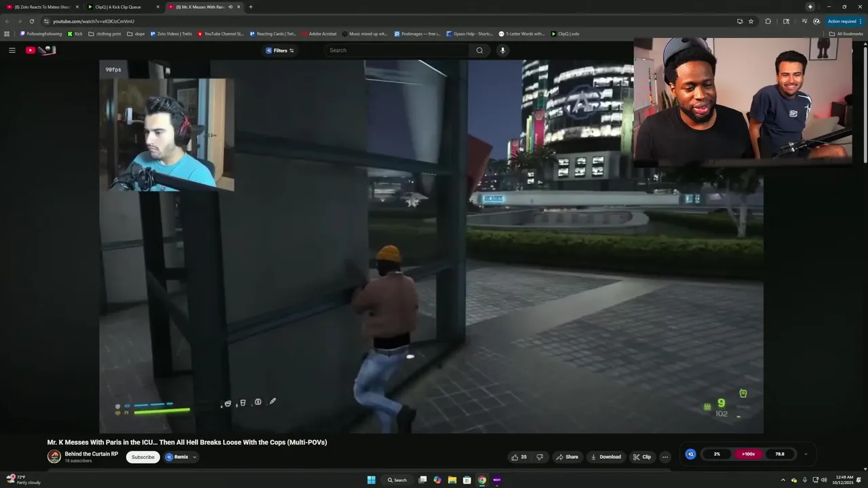Open File Explorer from the taskbar
This screenshot has width=868, height=488.
point(452,480)
